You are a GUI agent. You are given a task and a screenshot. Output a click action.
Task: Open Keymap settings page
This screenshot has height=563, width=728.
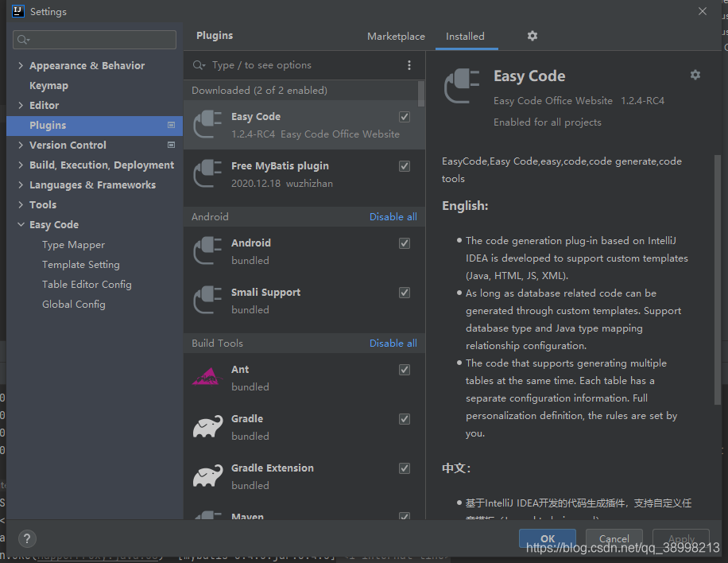click(x=48, y=85)
